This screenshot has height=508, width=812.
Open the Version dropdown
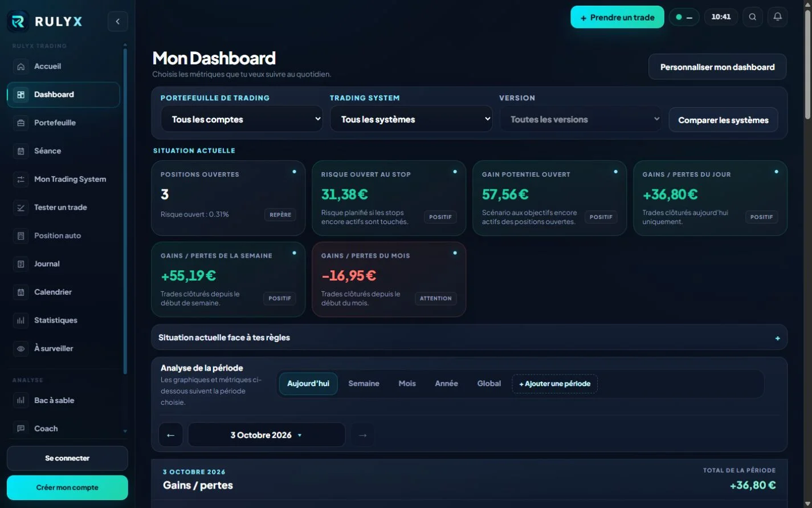pos(580,119)
